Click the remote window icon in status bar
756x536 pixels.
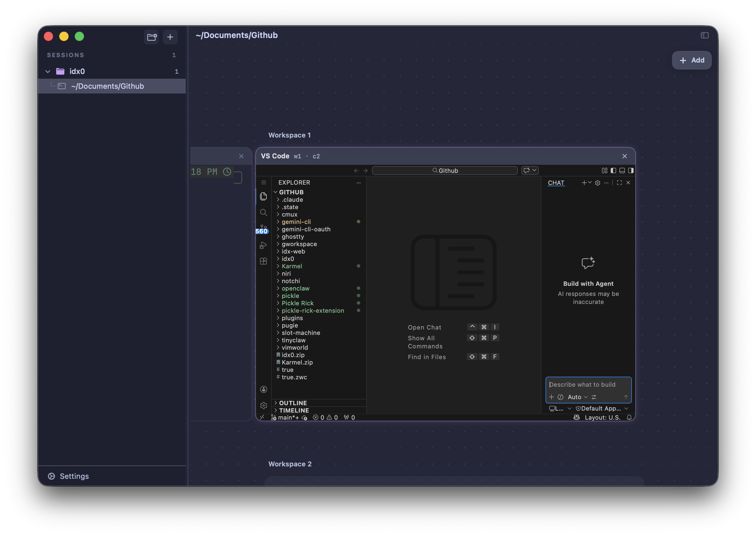click(262, 417)
